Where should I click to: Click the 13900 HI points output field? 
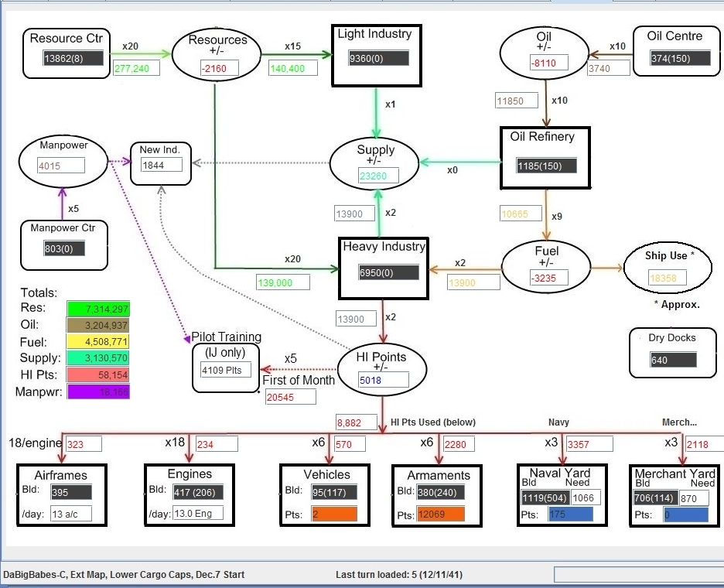tap(356, 319)
